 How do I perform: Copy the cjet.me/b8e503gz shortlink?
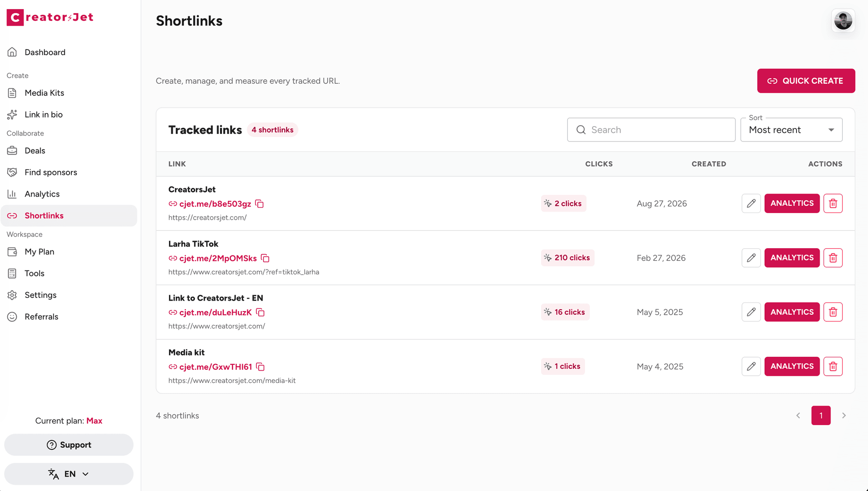259,204
